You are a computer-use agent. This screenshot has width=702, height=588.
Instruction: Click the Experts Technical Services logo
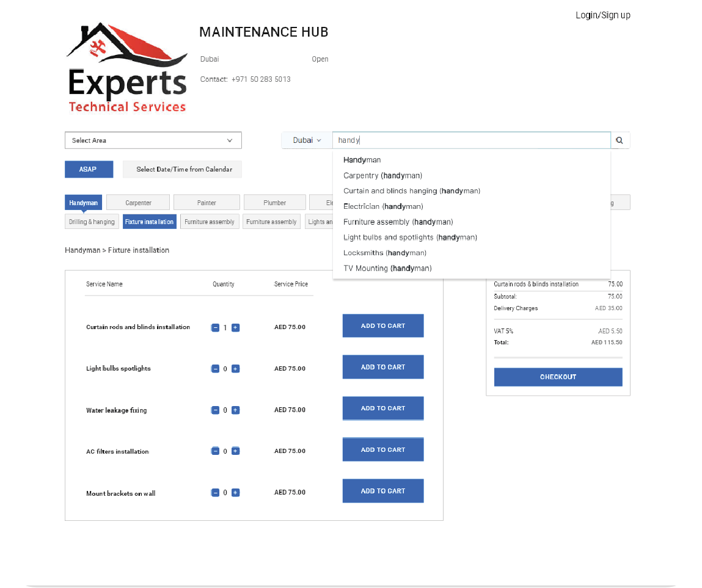tap(126, 68)
